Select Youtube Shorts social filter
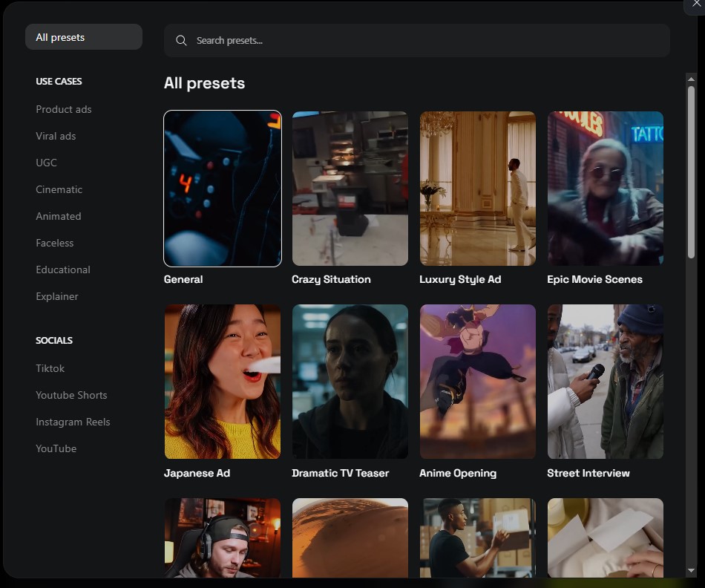Screen dimensions: 705x588 (71, 395)
